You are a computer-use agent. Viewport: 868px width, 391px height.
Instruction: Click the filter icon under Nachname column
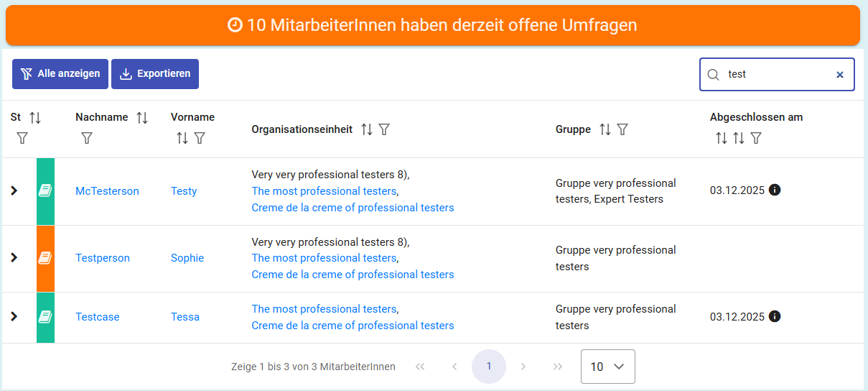tap(87, 138)
